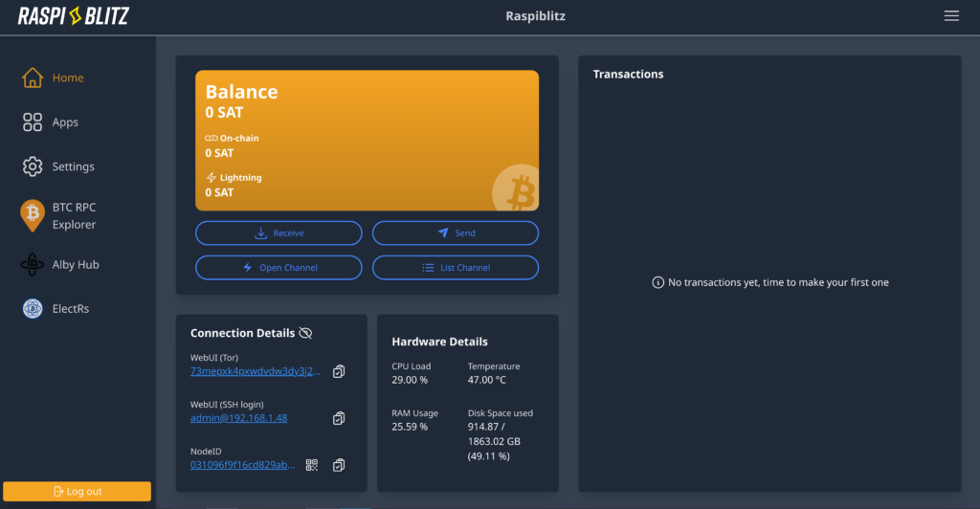
Task: Click the Receive button
Action: [278, 232]
